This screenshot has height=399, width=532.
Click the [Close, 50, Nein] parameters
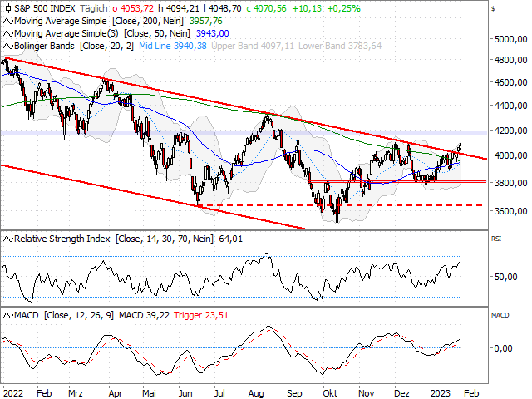[x=157, y=33]
